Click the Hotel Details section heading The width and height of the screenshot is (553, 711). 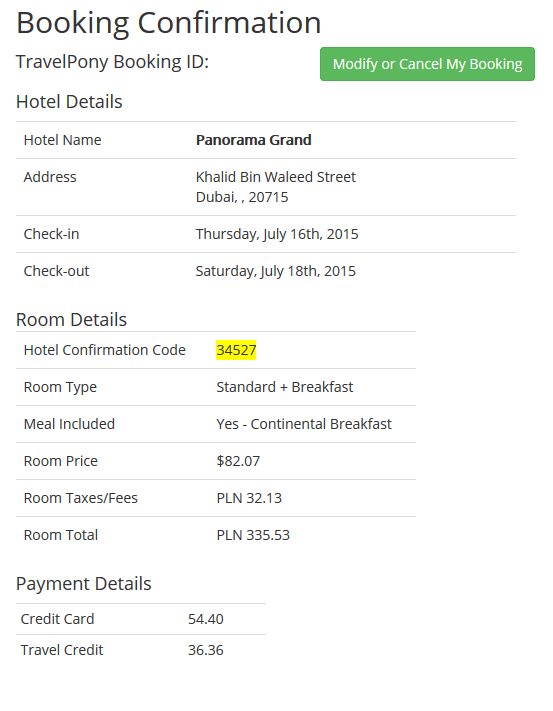tap(69, 102)
